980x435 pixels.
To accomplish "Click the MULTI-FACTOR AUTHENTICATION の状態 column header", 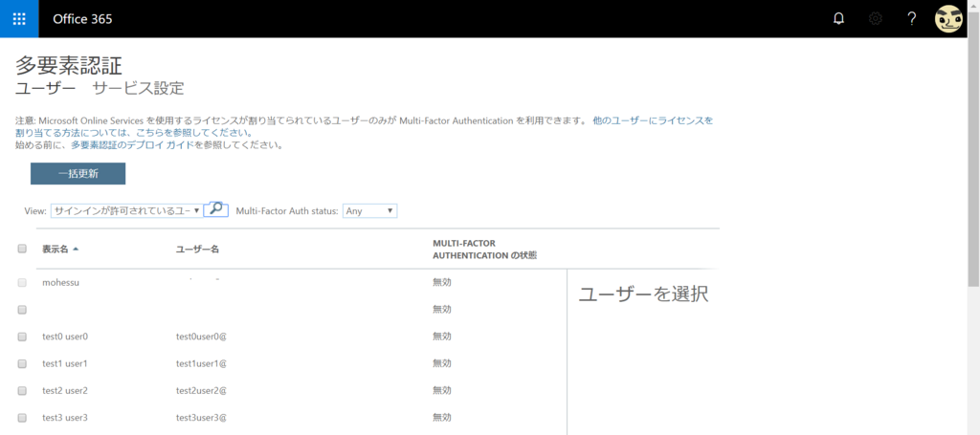I will (x=484, y=249).
